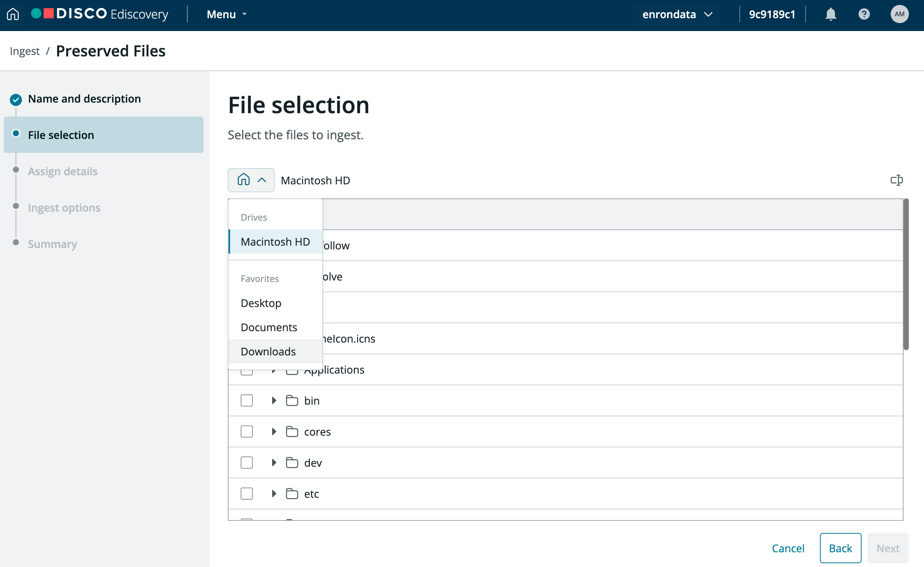Expand the etc folder tree
The height and width of the screenshot is (567, 924).
point(274,494)
